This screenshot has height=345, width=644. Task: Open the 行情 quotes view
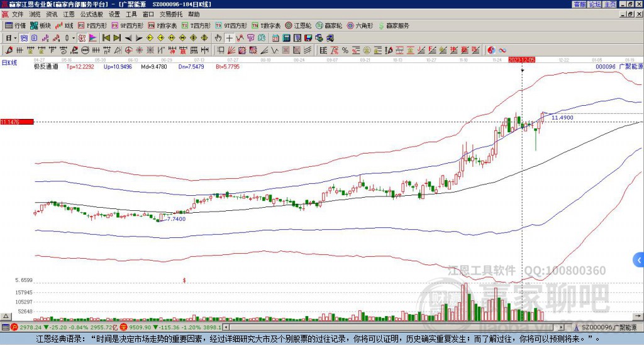(x=16, y=25)
